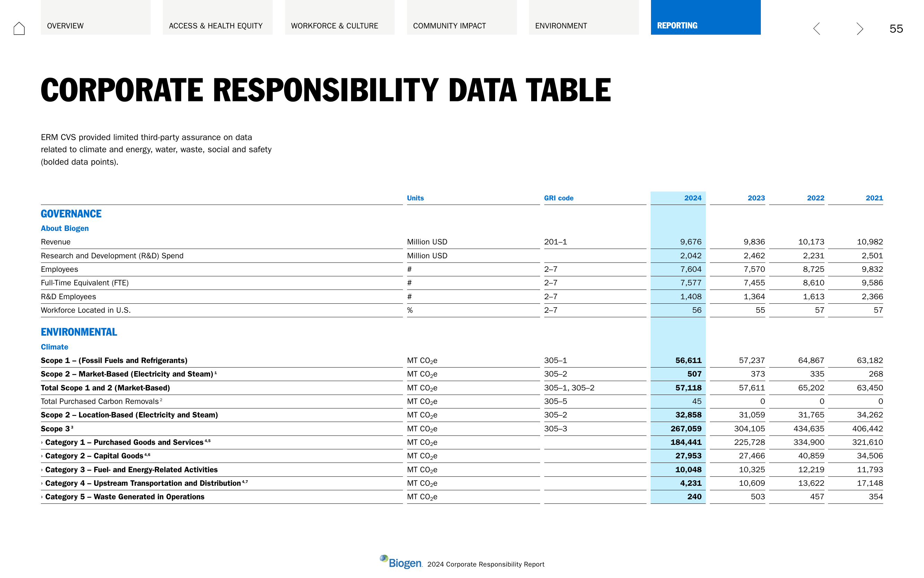Select Category 5 Waste Generated in Operations
The image size is (924, 578).
[x=123, y=497]
